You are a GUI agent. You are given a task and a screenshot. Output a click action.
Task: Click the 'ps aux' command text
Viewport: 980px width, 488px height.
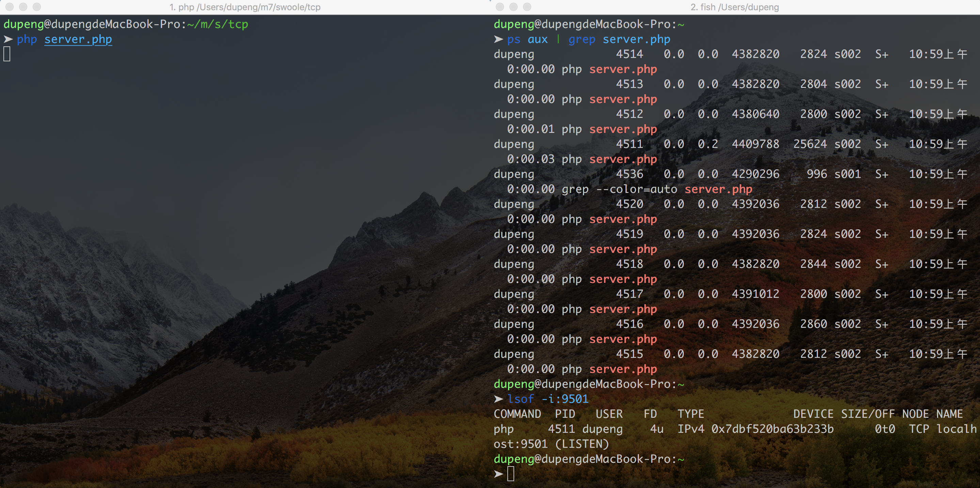(527, 39)
